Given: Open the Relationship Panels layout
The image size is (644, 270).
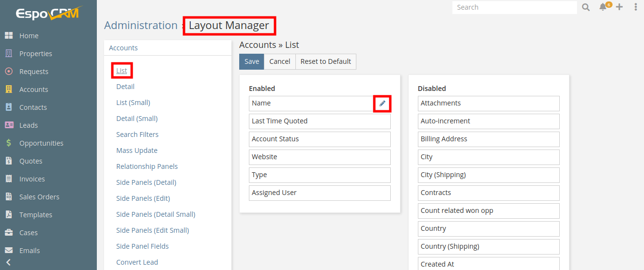Looking at the screenshot, I should (147, 166).
